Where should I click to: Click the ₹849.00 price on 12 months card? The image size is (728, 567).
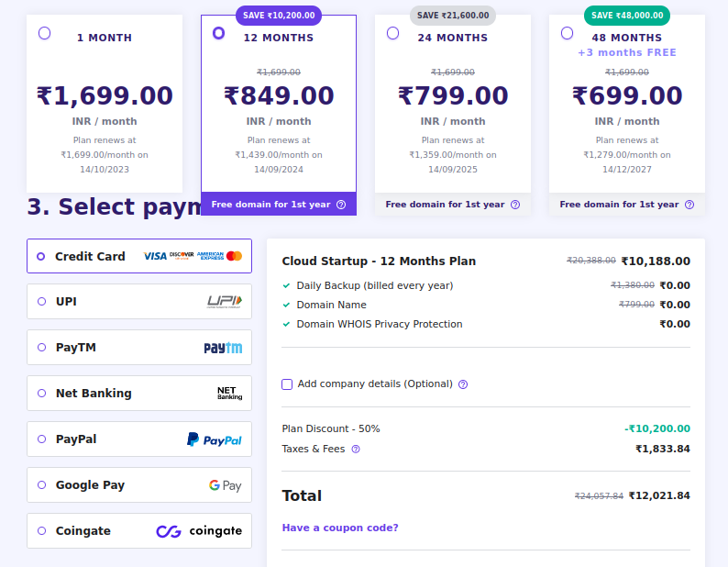[x=279, y=95]
